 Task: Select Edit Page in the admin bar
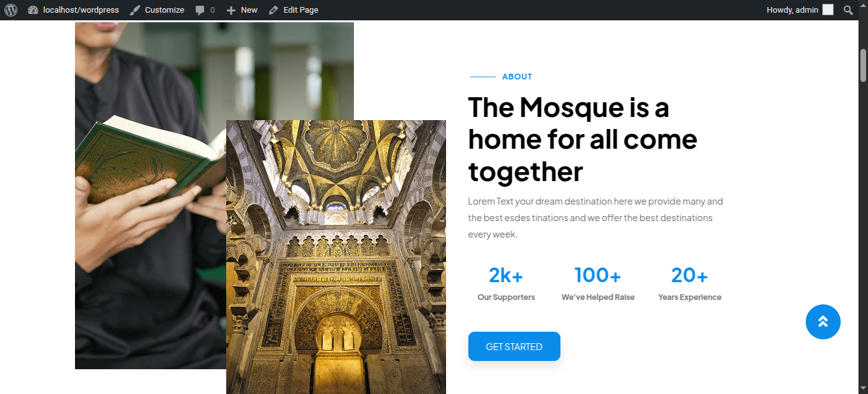(294, 10)
